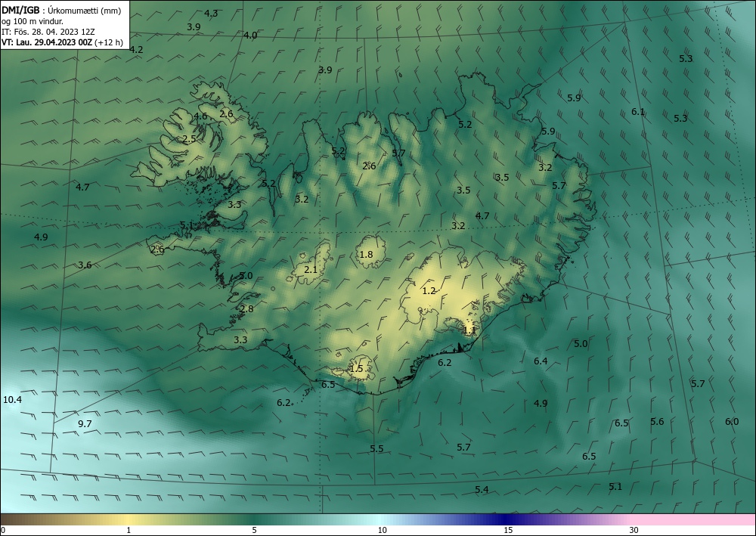Click the 6.4 value on the map
The image size is (756, 536).
[x=541, y=361]
